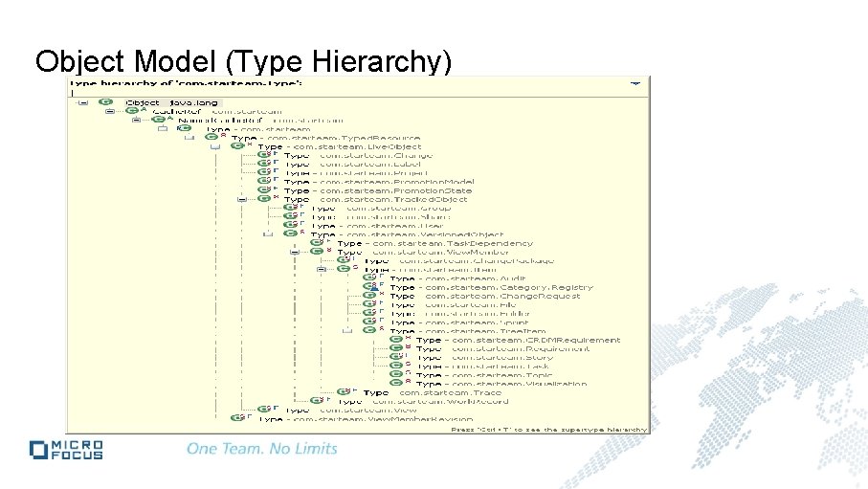Open the hierarchy view menu dropdown arrow
The width and height of the screenshot is (868, 489).
point(634,83)
